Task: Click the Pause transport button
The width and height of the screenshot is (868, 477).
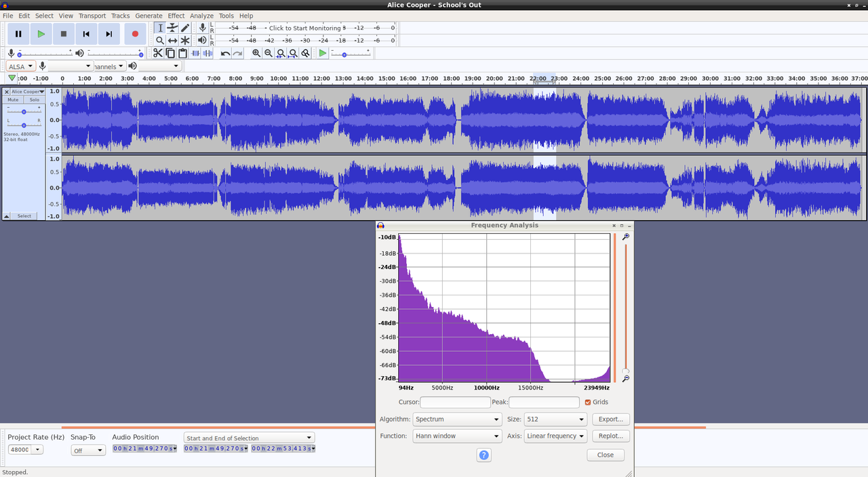Action: (x=18, y=34)
